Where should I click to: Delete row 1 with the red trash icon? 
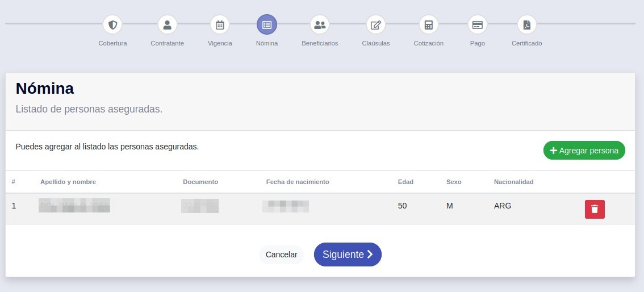[595, 209]
